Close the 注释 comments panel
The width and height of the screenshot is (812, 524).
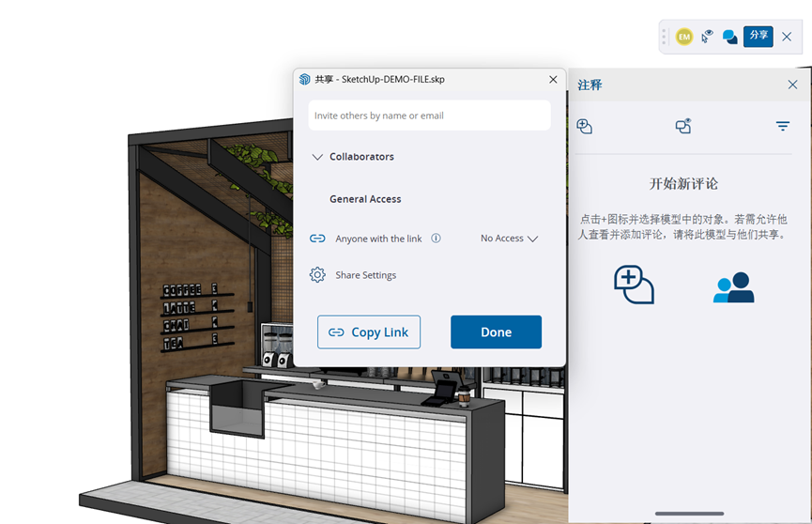coord(792,85)
